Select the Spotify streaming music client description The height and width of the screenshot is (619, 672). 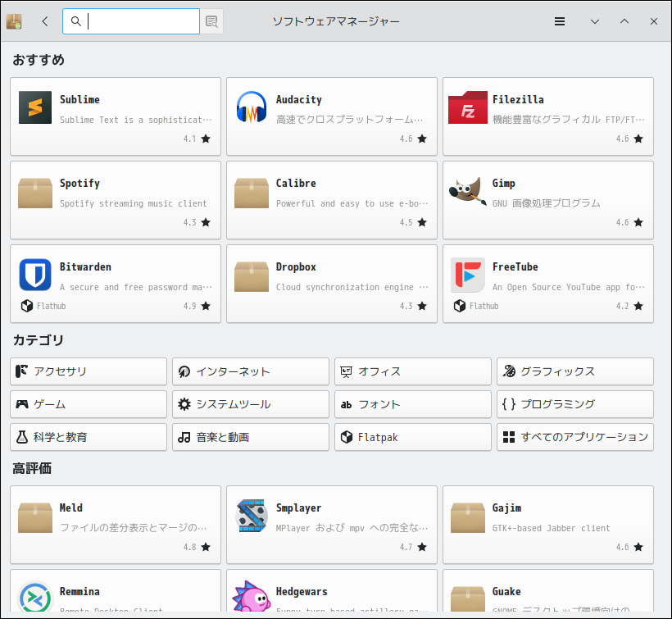(134, 203)
